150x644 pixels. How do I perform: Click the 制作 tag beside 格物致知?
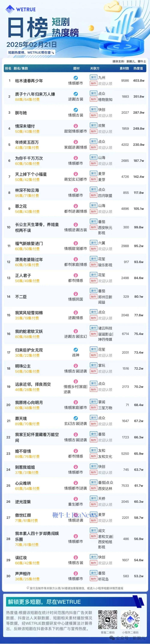pos(93,100)
